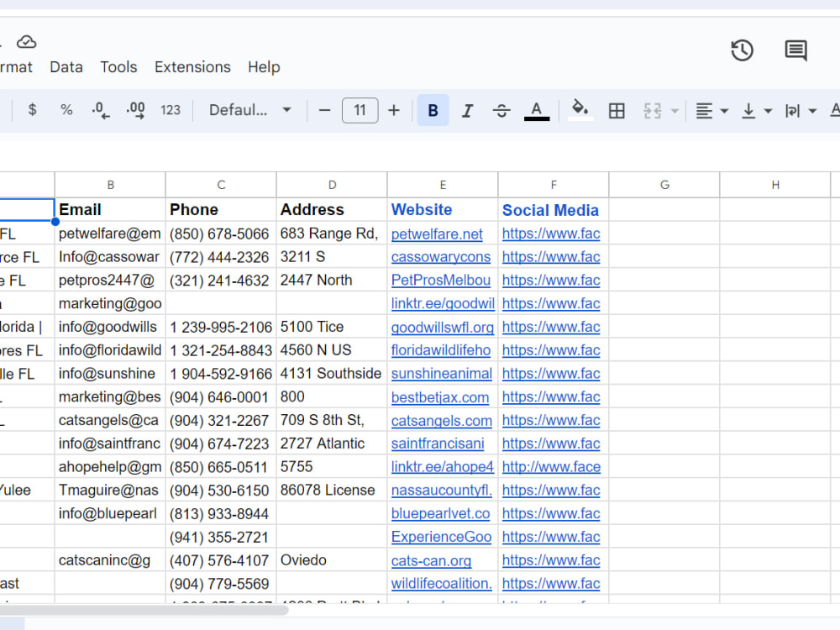This screenshot has height=630, width=840.
Task: Open the PetProsMelbou website link
Action: click(441, 281)
